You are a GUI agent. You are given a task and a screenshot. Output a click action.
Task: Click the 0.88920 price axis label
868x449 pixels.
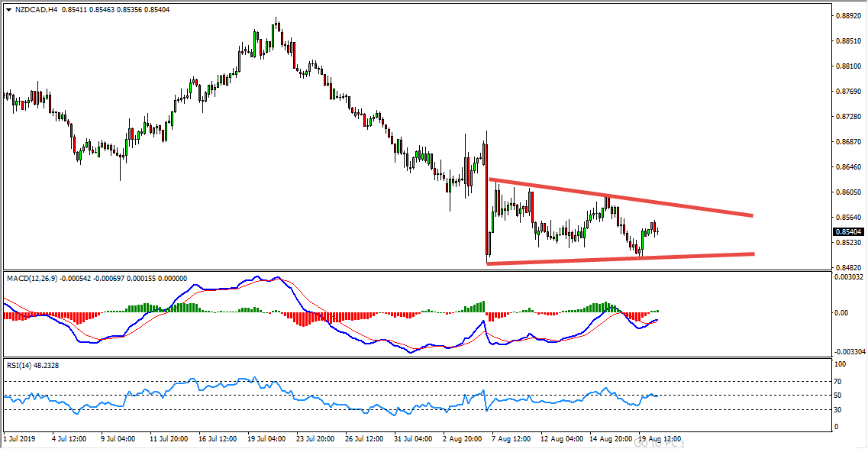pyautogui.click(x=849, y=15)
